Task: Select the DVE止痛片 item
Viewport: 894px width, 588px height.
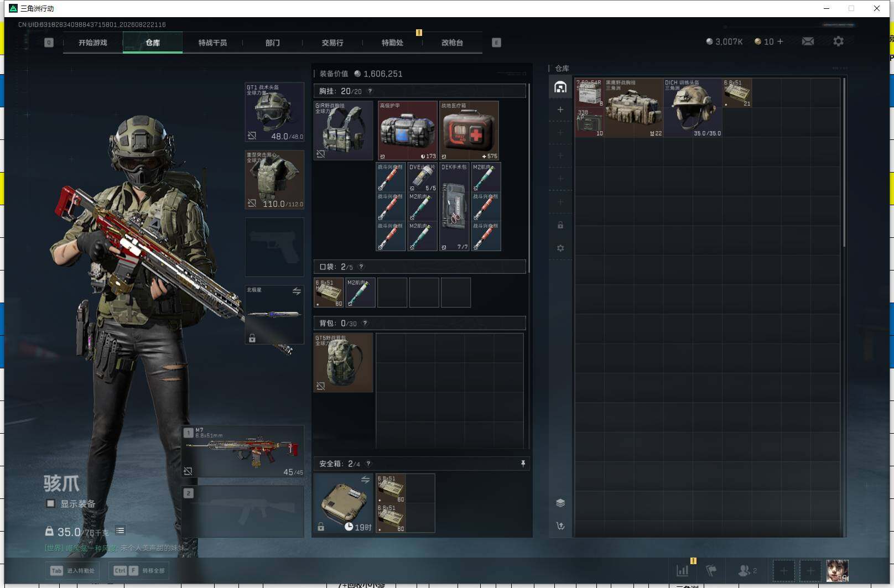Action: 423,177
